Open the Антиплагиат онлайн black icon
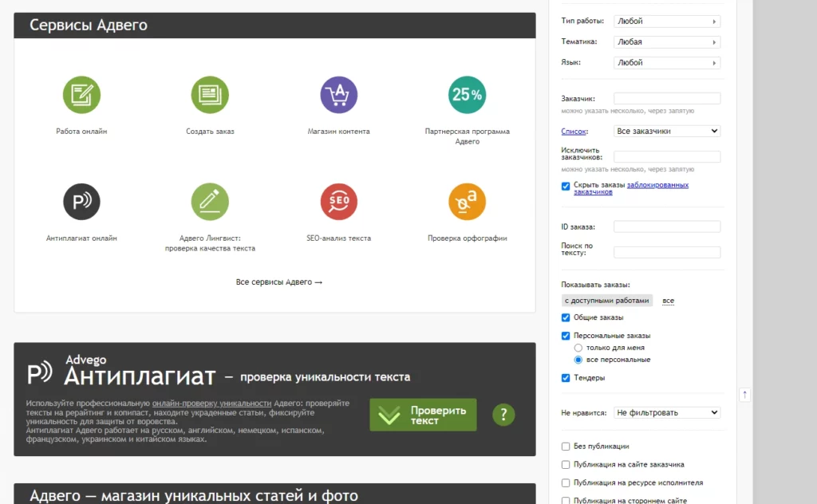817x504 pixels. pyautogui.click(x=81, y=202)
